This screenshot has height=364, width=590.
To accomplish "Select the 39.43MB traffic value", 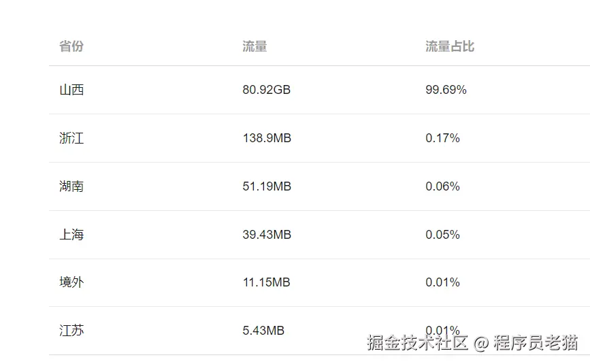I will (x=267, y=235).
